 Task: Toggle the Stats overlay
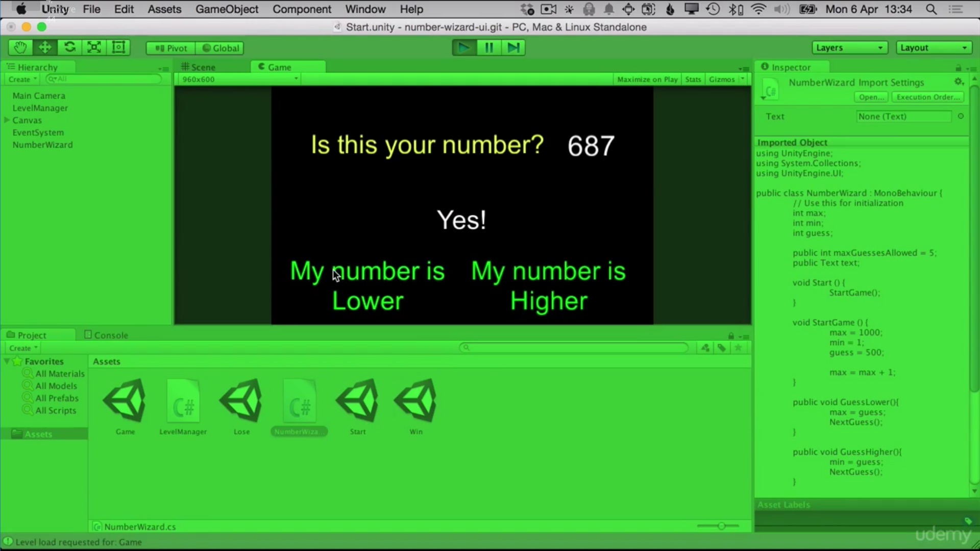pos(693,79)
